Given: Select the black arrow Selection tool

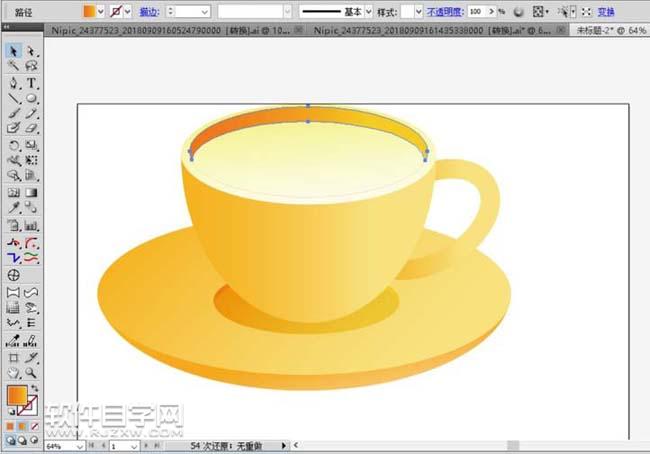Looking at the screenshot, I should coord(14,50).
